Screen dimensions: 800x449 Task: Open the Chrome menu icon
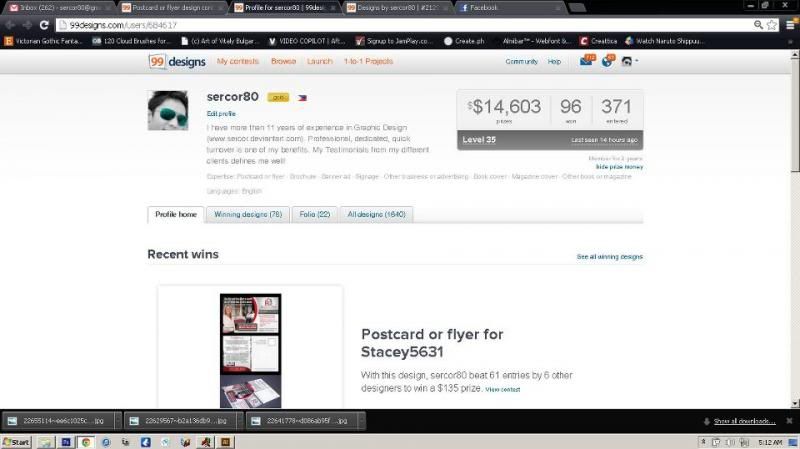[x=790, y=24]
